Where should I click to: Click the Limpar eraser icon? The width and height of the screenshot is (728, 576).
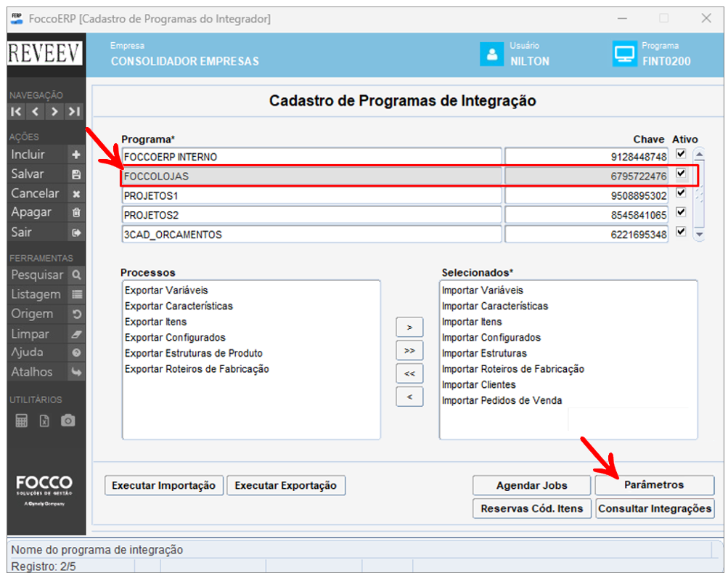pyautogui.click(x=76, y=333)
